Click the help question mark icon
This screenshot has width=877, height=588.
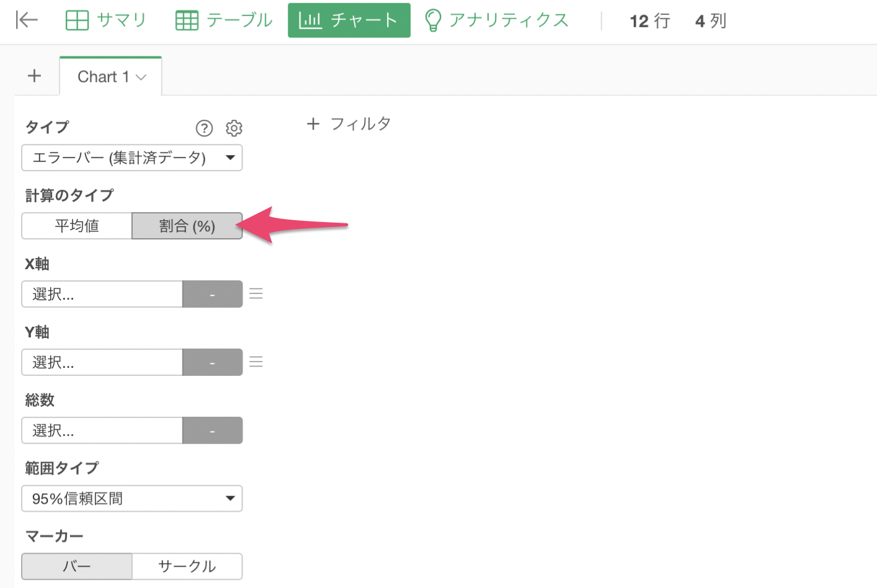pyautogui.click(x=204, y=128)
